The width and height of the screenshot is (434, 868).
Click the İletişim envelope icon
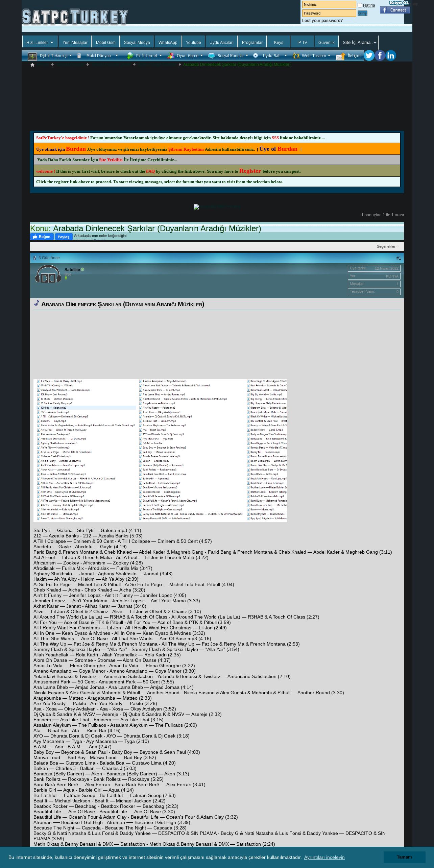pos(341,56)
